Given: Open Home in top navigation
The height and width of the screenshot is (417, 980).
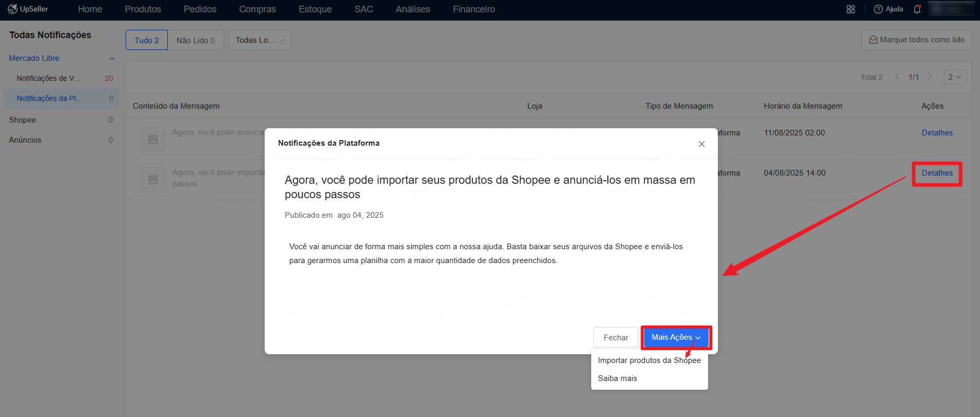Looking at the screenshot, I should (x=90, y=9).
